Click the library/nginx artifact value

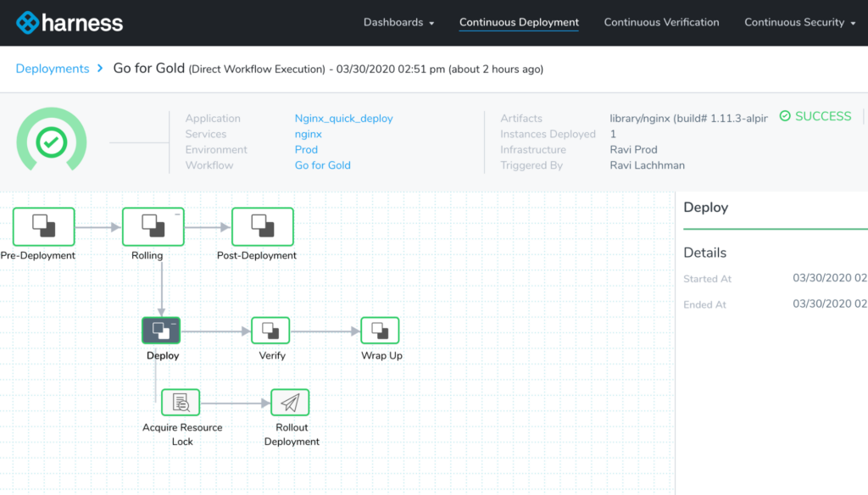(688, 119)
